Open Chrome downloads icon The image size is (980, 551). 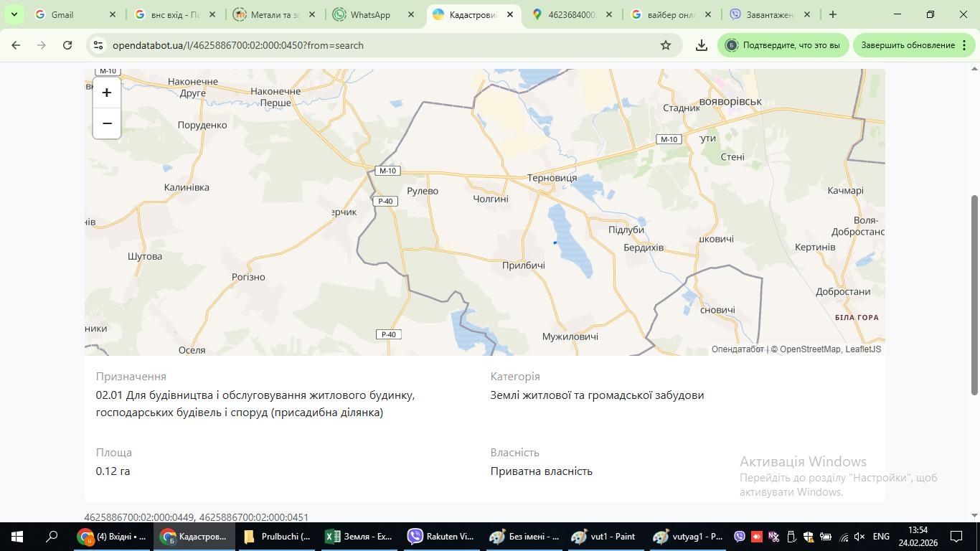[x=702, y=45]
